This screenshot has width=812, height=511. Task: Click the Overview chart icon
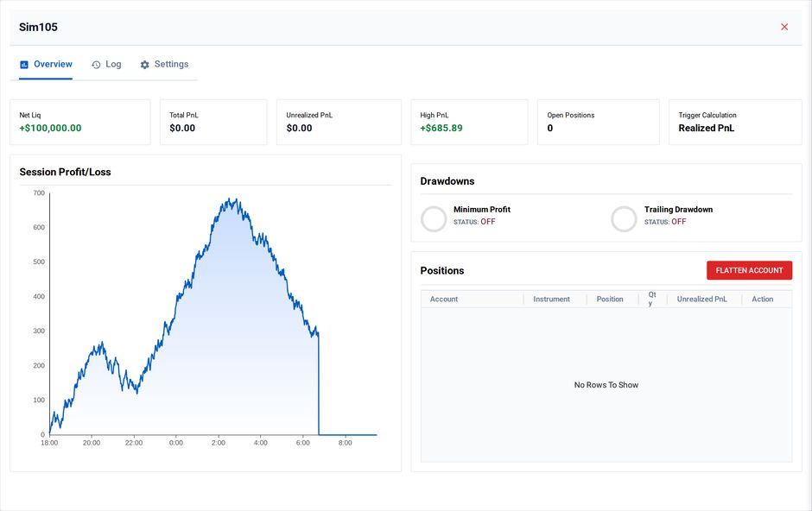coord(24,65)
